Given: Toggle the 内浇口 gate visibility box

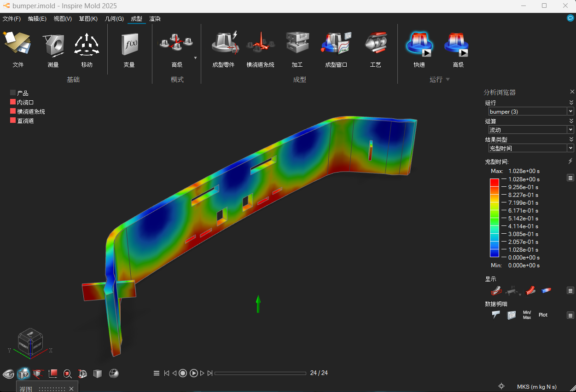Looking at the screenshot, I should coord(13,102).
